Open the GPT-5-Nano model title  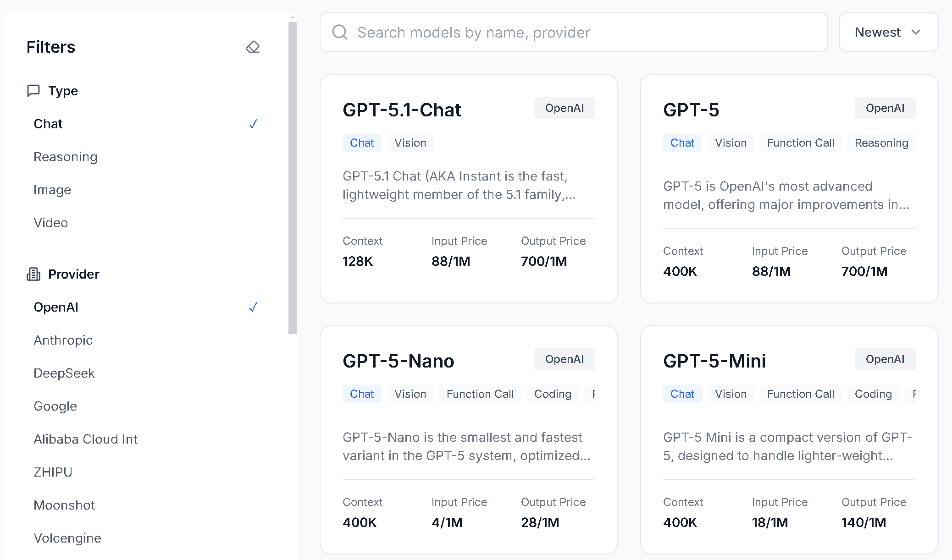(398, 361)
